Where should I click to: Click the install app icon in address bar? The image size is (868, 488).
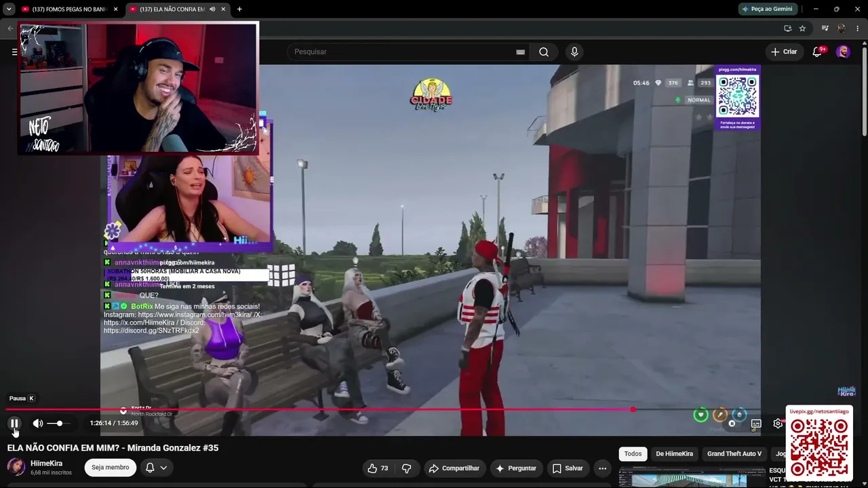pos(787,28)
